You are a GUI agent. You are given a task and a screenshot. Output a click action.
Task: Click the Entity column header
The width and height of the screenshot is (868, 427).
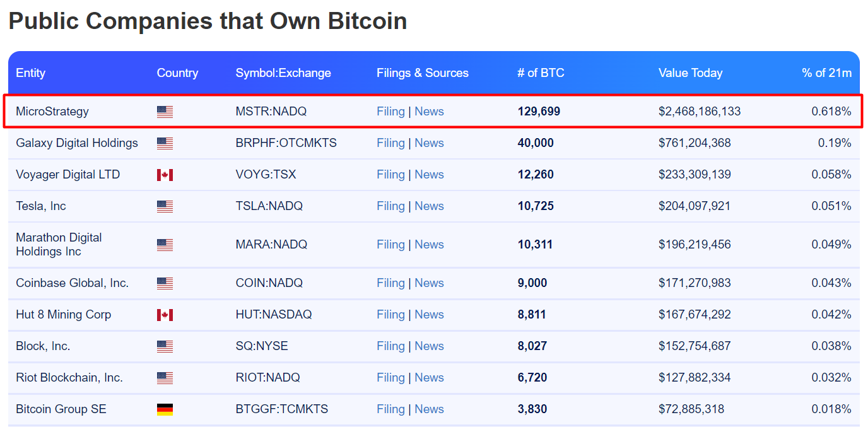pyautogui.click(x=30, y=73)
